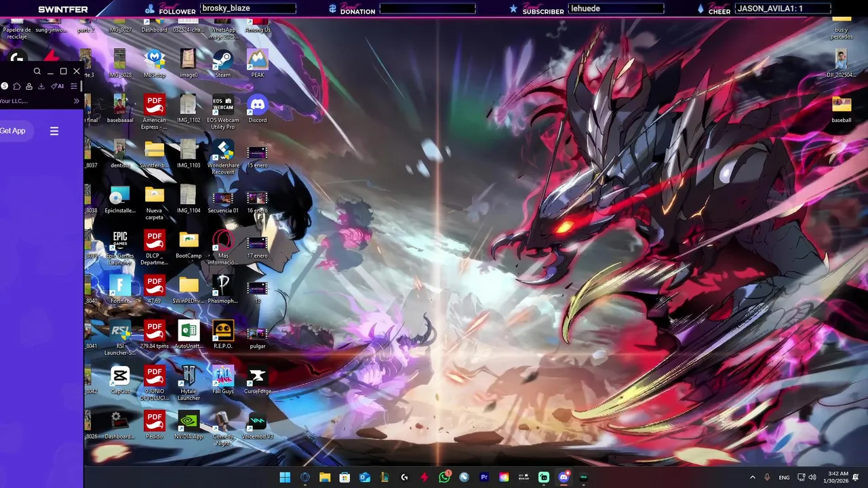
Task: Open the Nueva carpeta folder
Action: (x=154, y=203)
